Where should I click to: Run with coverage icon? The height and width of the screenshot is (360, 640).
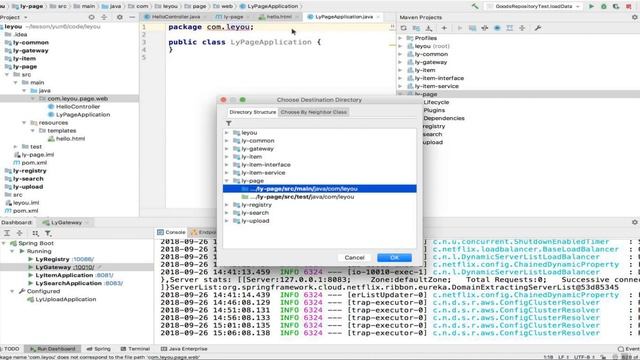point(616,6)
